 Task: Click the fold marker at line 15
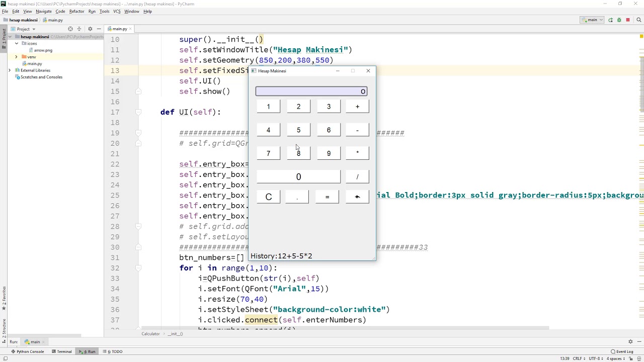(138, 92)
